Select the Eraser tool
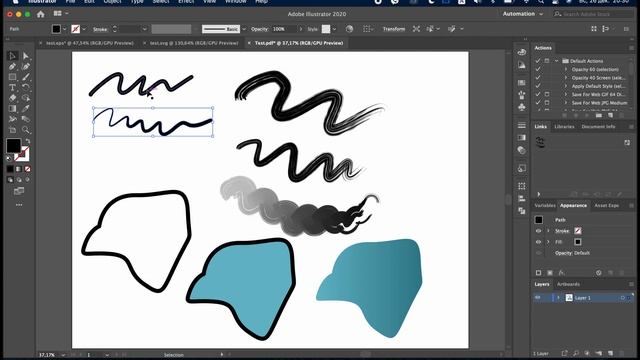640x360 pixels. [13, 98]
